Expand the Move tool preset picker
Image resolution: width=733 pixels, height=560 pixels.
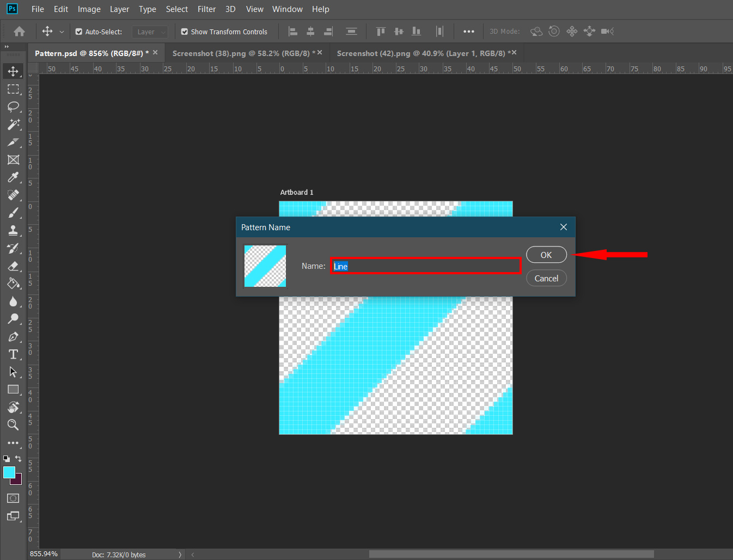tap(62, 32)
